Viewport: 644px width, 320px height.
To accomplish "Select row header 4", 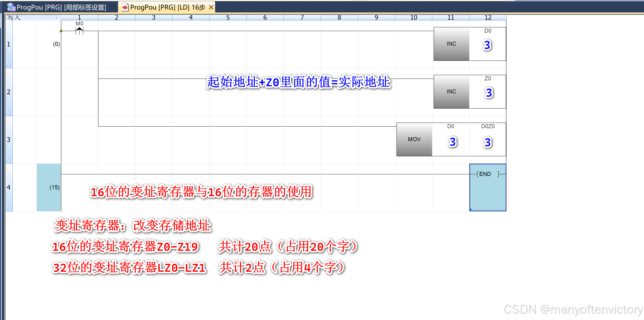I will click(x=9, y=187).
